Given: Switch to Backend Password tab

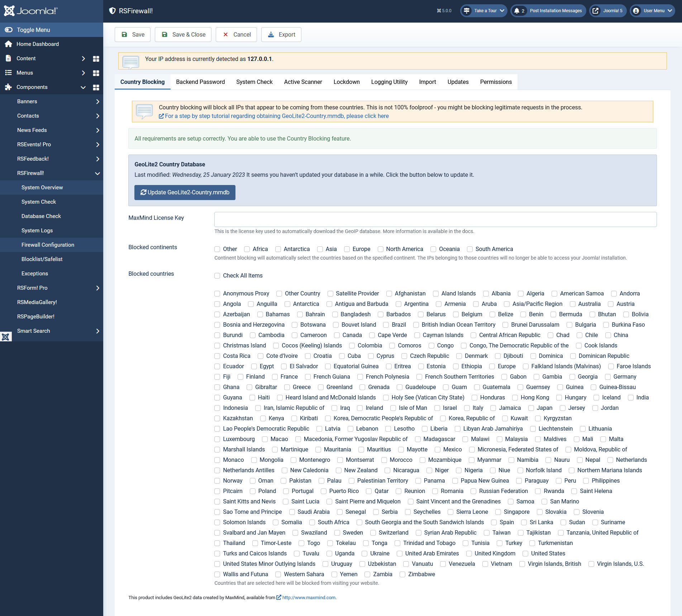Looking at the screenshot, I should [200, 82].
